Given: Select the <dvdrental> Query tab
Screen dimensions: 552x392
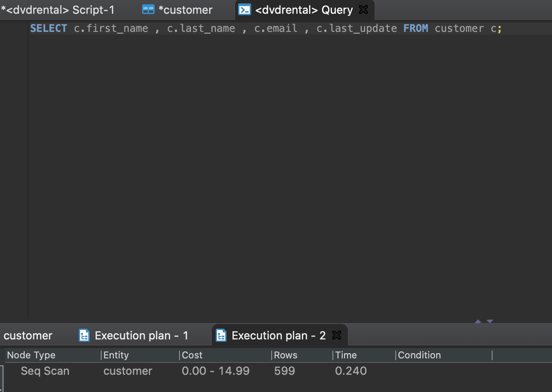Looking at the screenshot, I should pyautogui.click(x=304, y=10).
